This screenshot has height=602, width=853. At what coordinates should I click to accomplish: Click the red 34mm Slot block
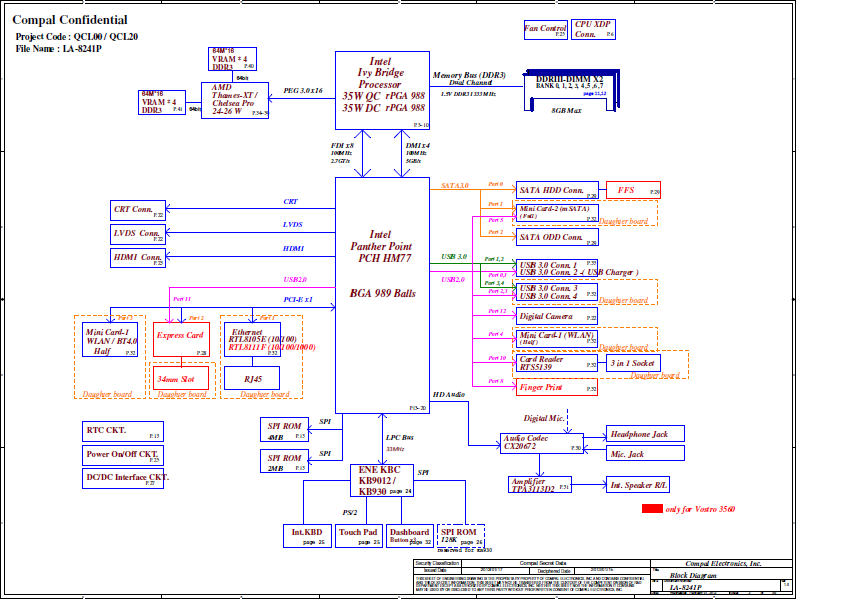coord(181,378)
